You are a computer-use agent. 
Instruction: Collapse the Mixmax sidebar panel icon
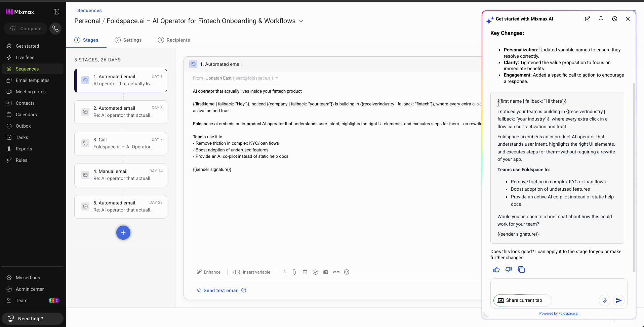click(56, 12)
